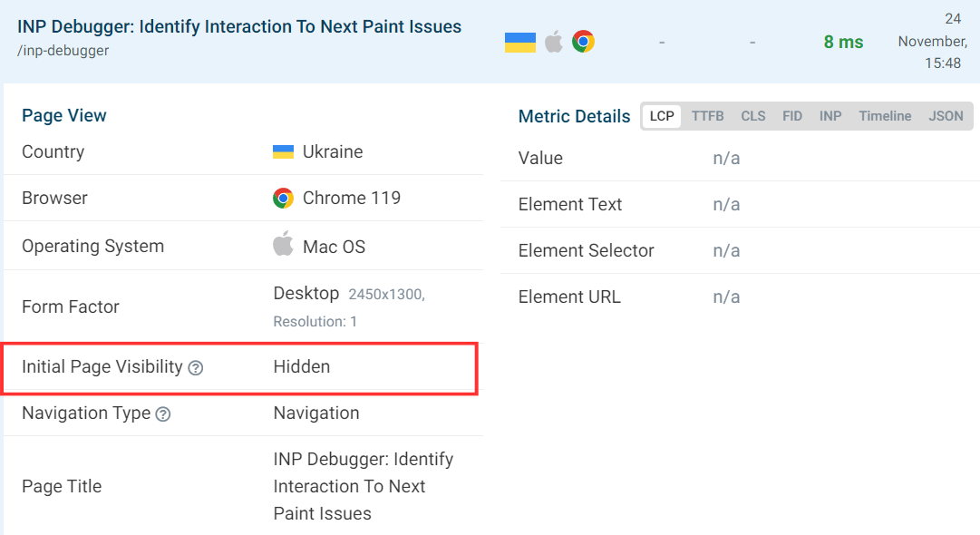Open the Timeline tab
Image resolution: width=980 pixels, height=535 pixels.
(x=885, y=116)
